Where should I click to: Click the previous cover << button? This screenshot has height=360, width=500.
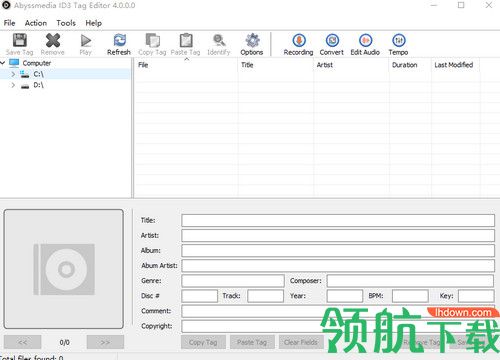click(23, 342)
